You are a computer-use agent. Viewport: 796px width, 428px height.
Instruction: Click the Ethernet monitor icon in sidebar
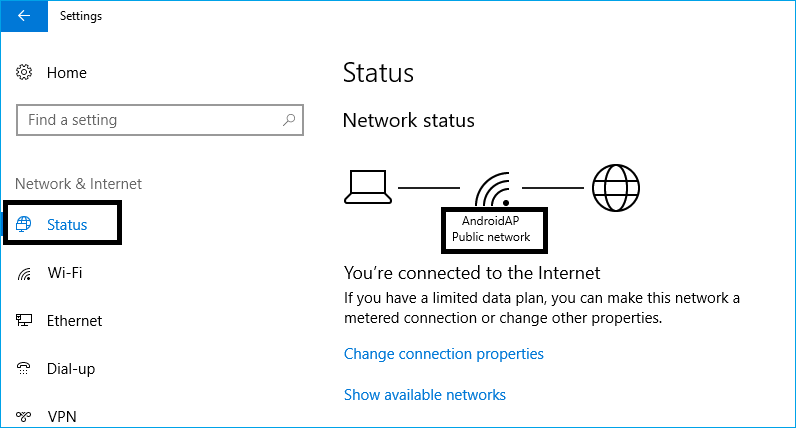24,320
